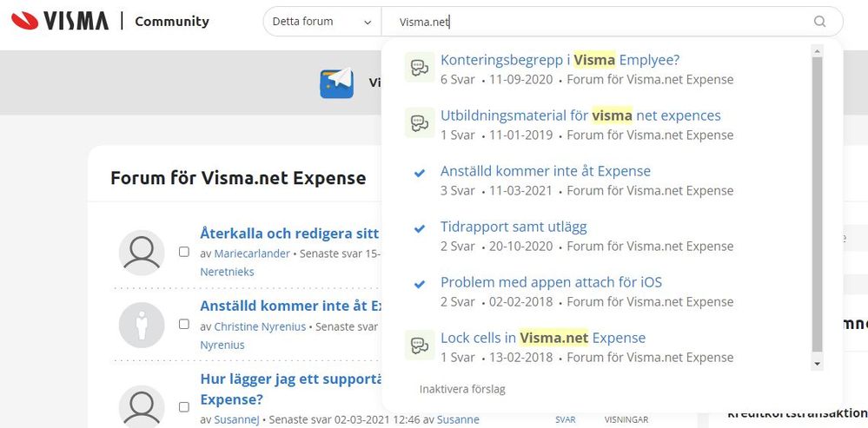Open Problem med appen attach för iOS

552,282
